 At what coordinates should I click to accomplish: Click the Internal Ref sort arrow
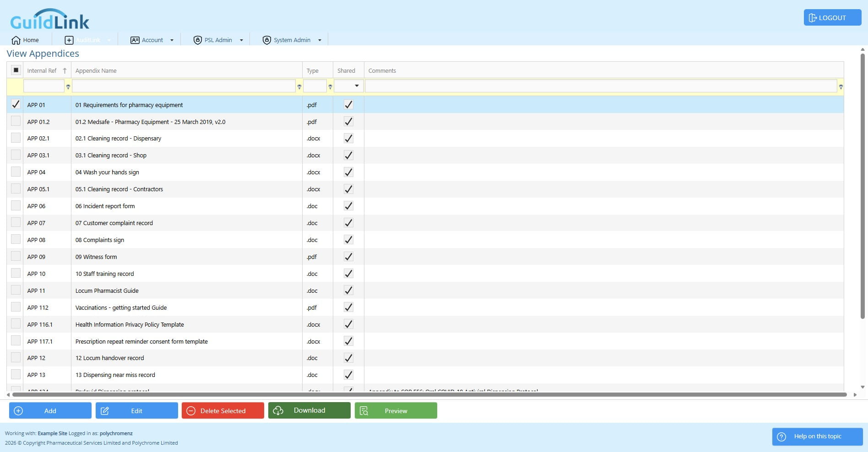pyautogui.click(x=65, y=71)
